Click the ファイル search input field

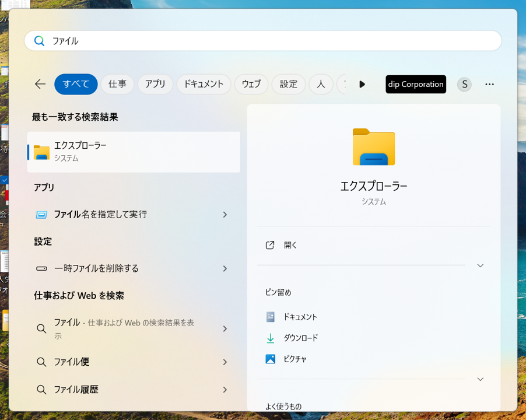[263, 41]
